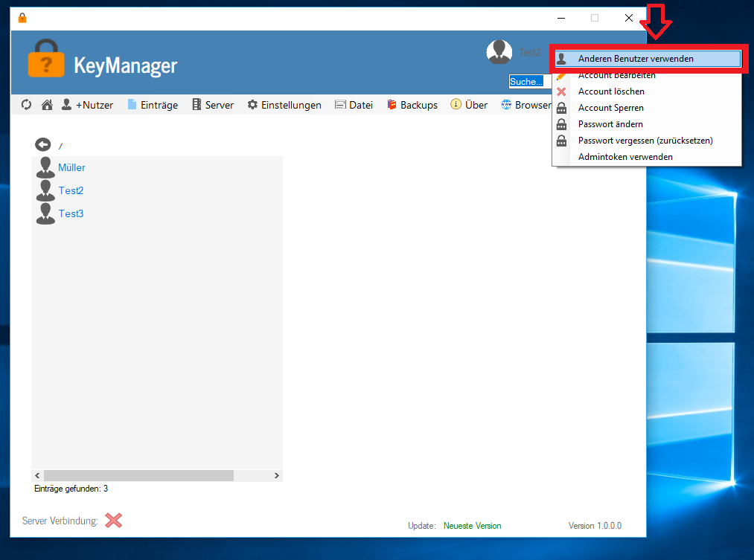
Task: Click the green 'Neueste Version' update status
Action: [x=472, y=526]
